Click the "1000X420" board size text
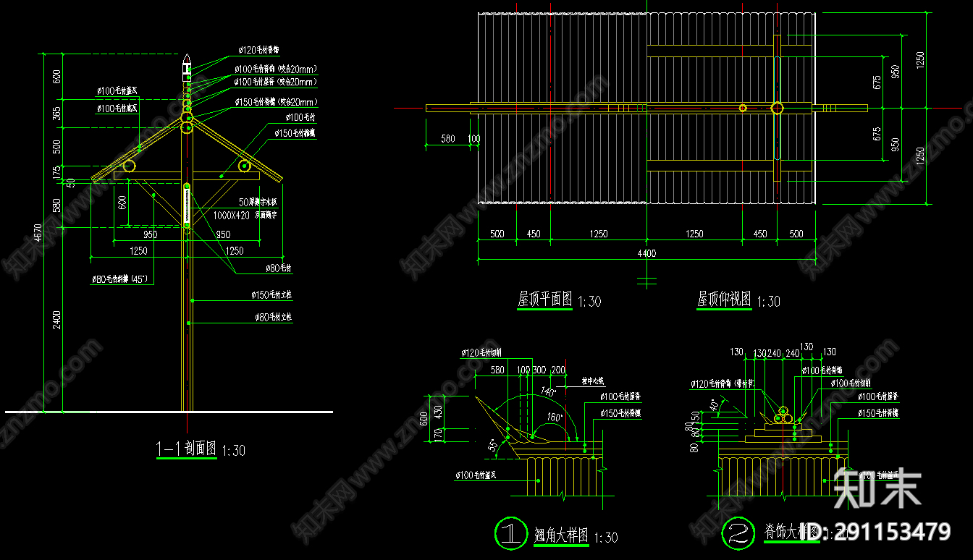The width and height of the screenshot is (973, 560). tap(231, 215)
